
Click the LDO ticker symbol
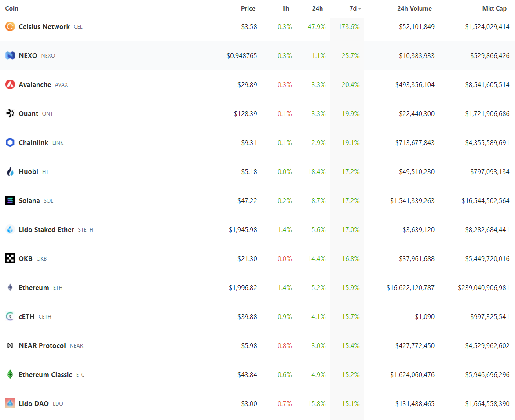(58, 404)
